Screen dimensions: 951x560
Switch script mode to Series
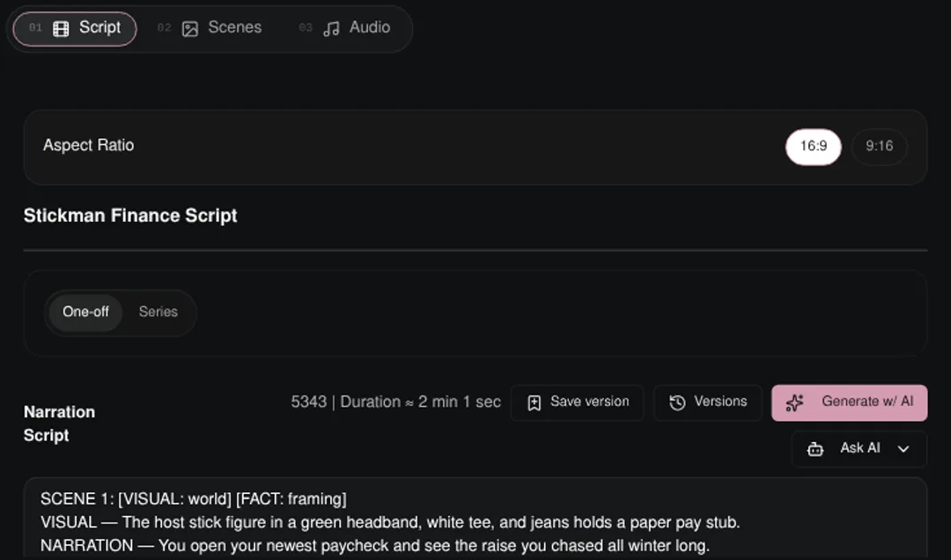158,312
